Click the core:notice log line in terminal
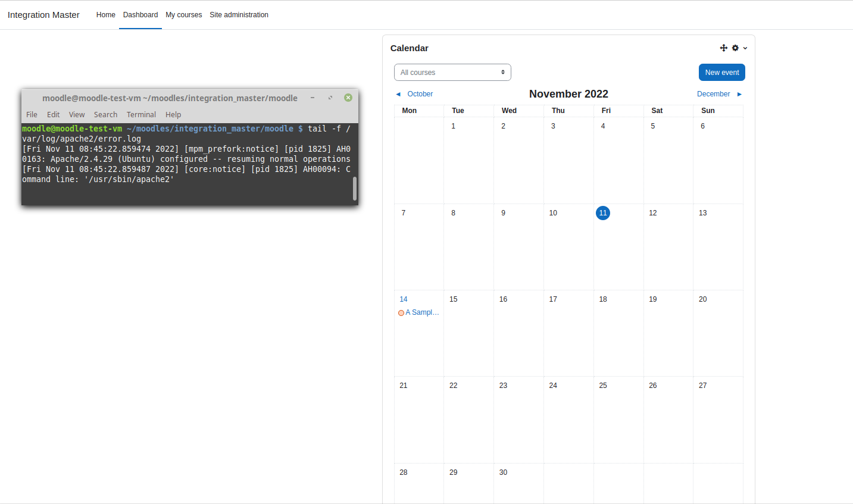The height and width of the screenshot is (504, 853). 186,174
